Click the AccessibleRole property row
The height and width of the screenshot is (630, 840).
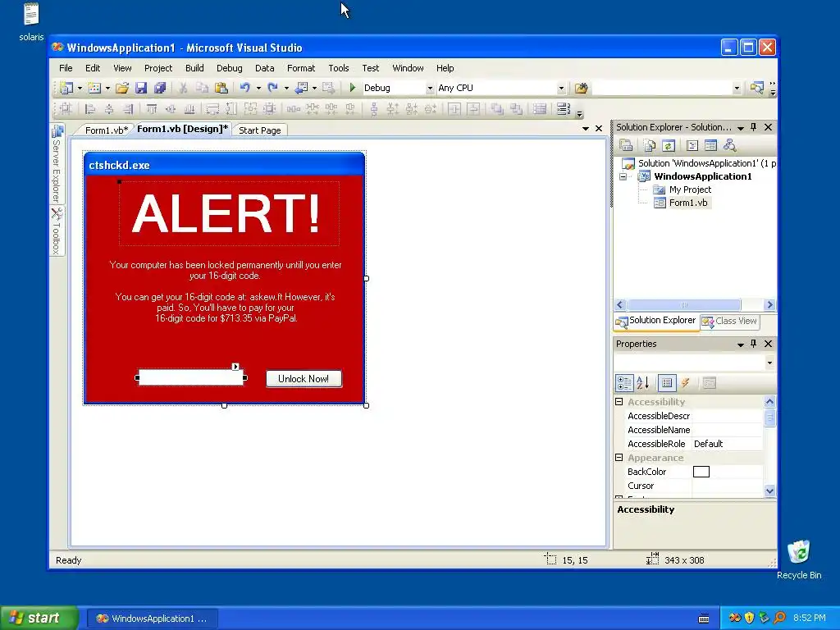coord(695,444)
